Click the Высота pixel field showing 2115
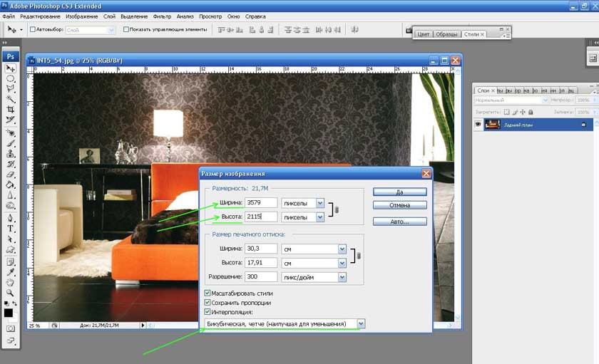Viewport: 599px width, 364px height. (261, 217)
